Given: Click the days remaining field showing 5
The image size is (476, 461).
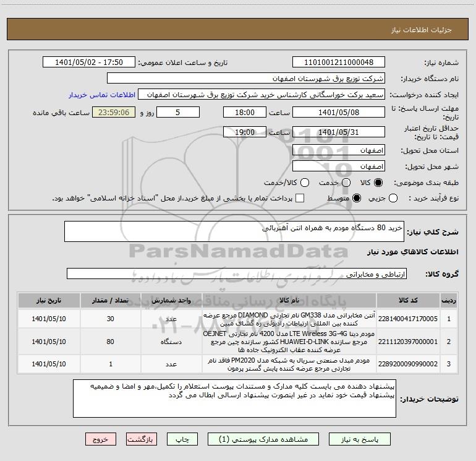Looking at the screenshot, I should tap(178, 112).
